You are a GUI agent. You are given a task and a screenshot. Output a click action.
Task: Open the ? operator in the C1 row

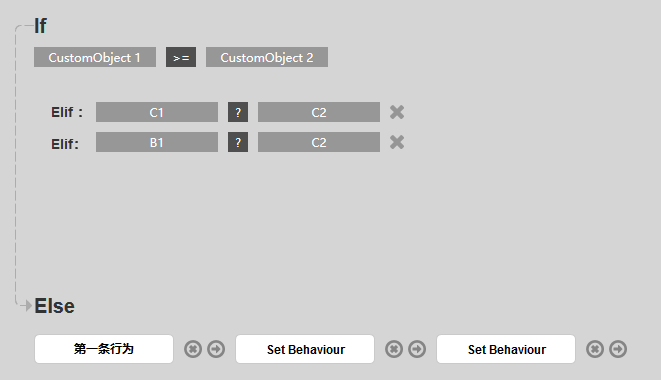[238, 112]
